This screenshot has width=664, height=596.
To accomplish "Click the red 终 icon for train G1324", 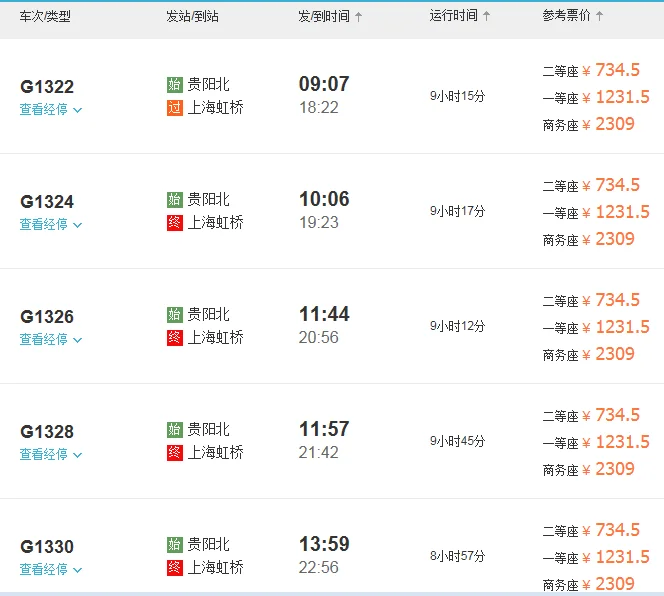I will (175, 223).
